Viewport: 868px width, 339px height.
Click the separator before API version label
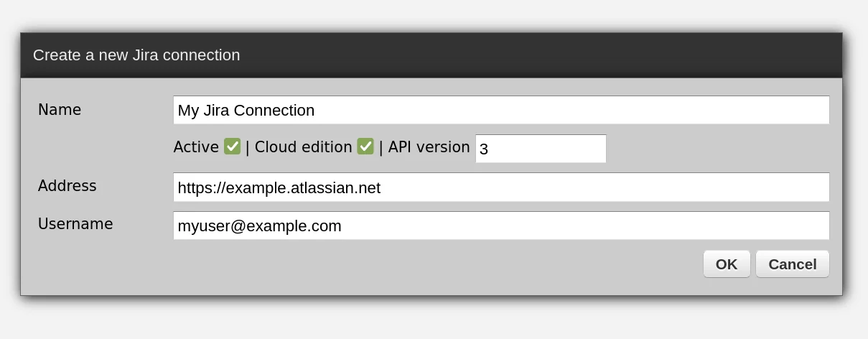pyautogui.click(x=381, y=147)
